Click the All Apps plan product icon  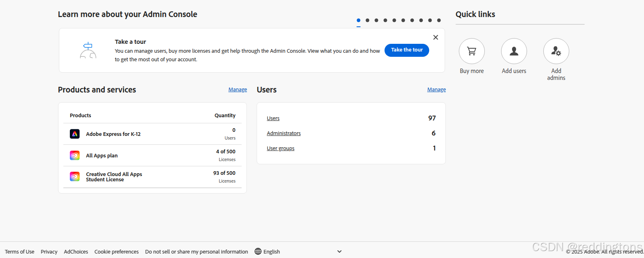(x=75, y=155)
